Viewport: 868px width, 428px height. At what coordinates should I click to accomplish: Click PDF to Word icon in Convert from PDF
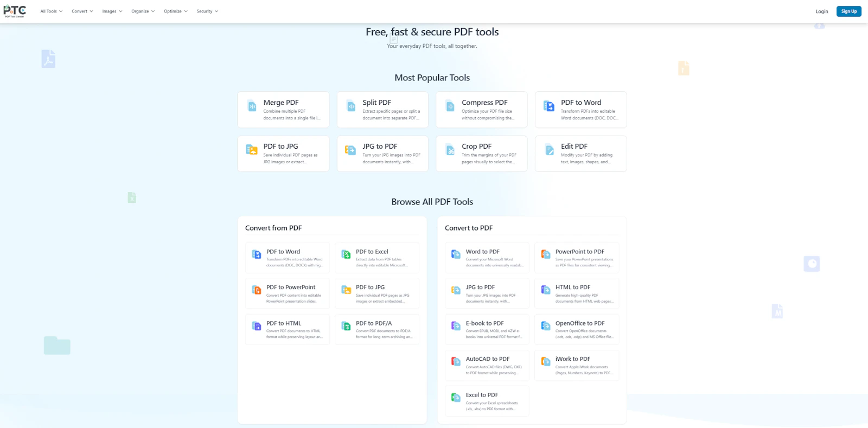[x=257, y=254]
